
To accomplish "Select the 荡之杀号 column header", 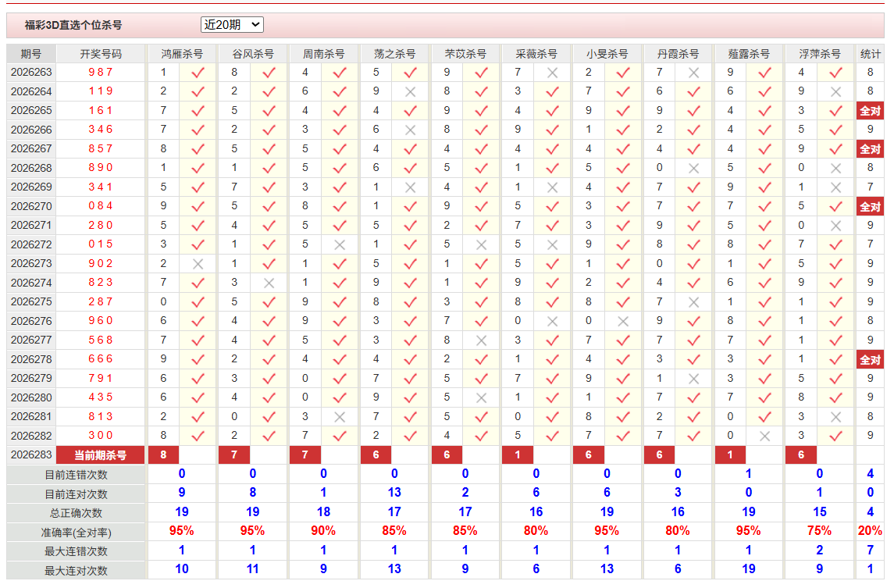I will (x=394, y=54).
